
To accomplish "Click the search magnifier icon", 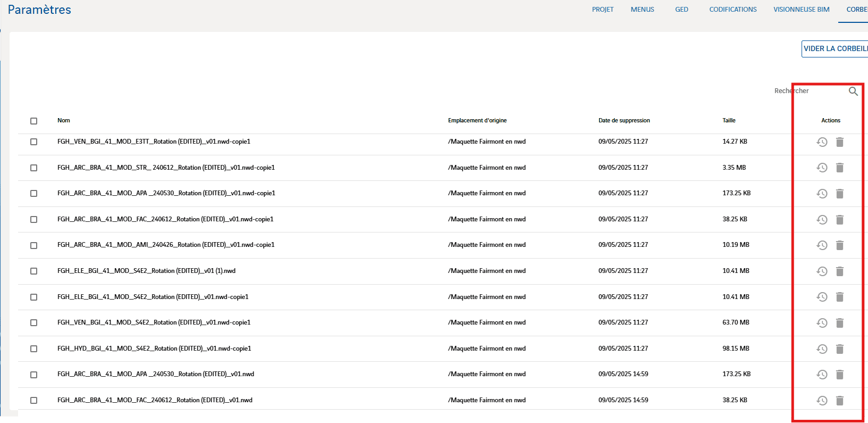I will (x=853, y=92).
